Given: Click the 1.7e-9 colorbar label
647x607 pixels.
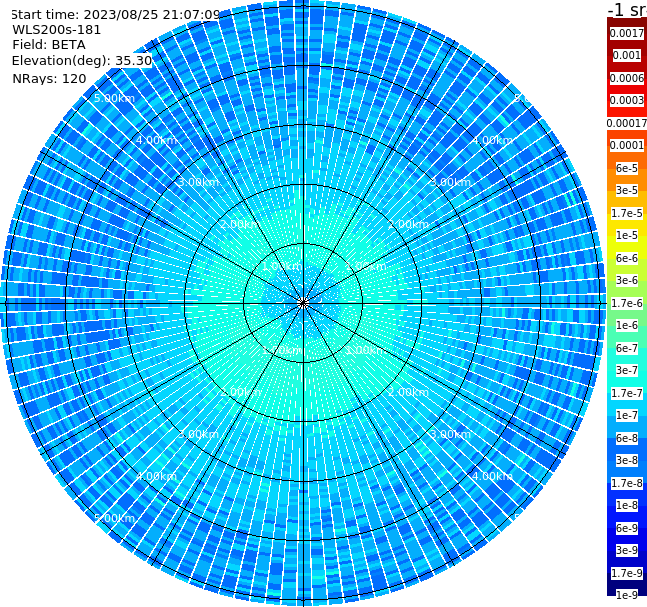Looking at the screenshot, I should [627, 573].
